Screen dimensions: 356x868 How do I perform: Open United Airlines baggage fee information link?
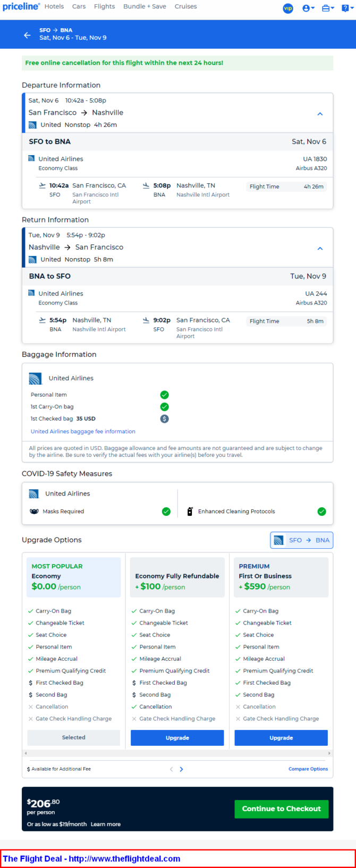click(83, 431)
